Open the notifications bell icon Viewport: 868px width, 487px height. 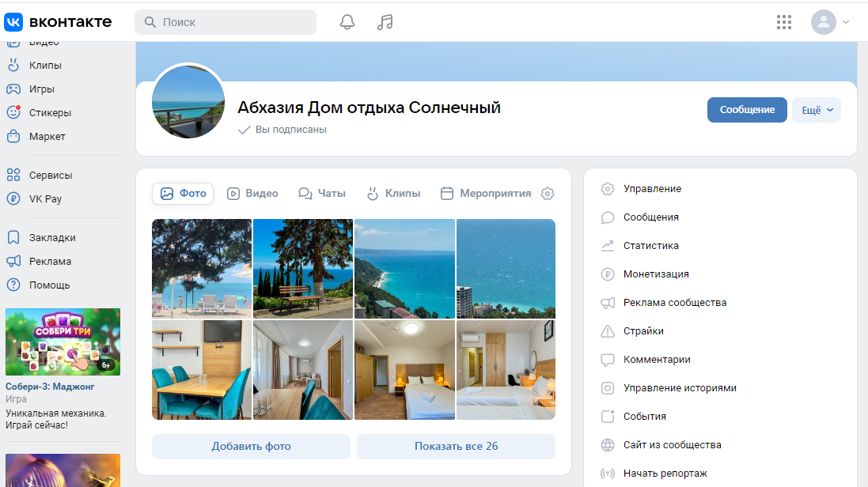click(347, 22)
